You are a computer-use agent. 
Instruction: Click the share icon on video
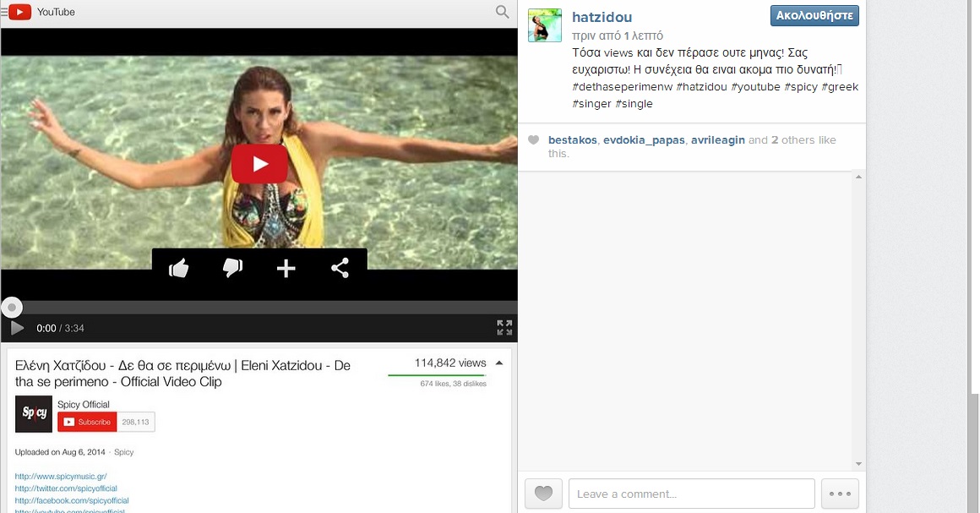coord(340,269)
